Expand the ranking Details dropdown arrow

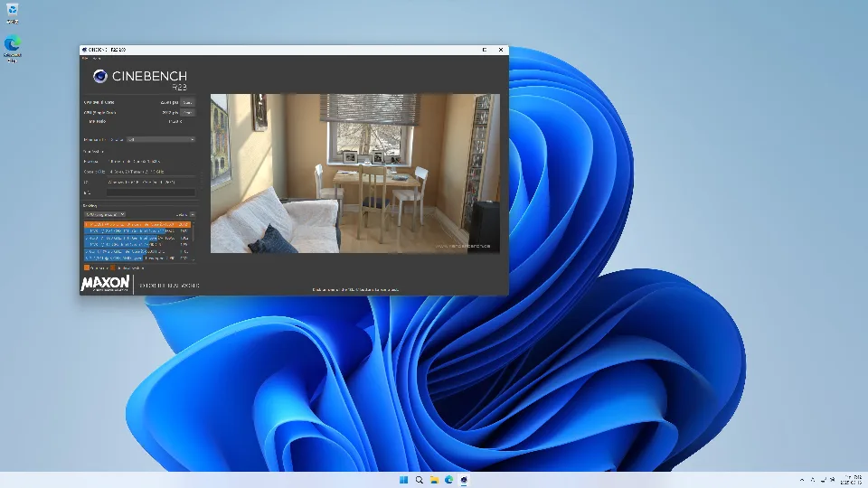192,214
